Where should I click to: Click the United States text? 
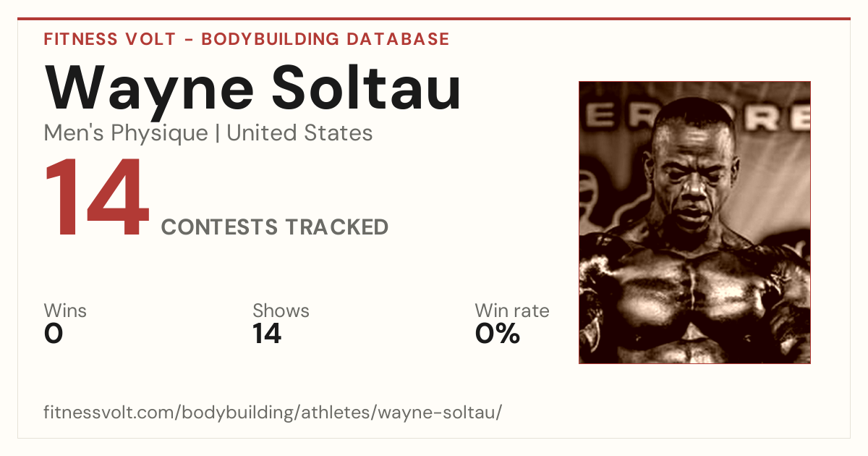pyautogui.click(x=300, y=132)
